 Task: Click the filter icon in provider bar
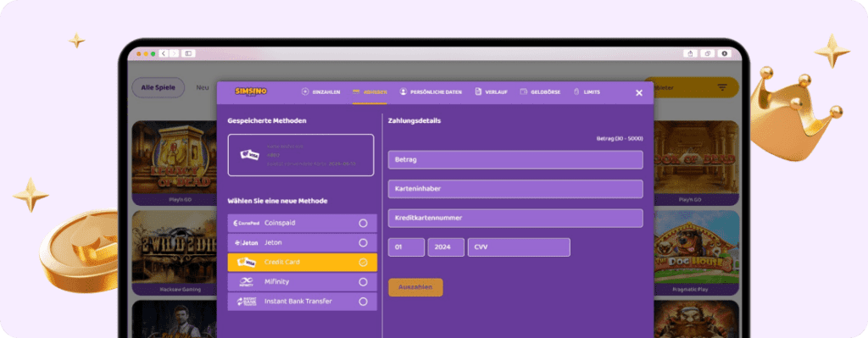[x=722, y=87]
